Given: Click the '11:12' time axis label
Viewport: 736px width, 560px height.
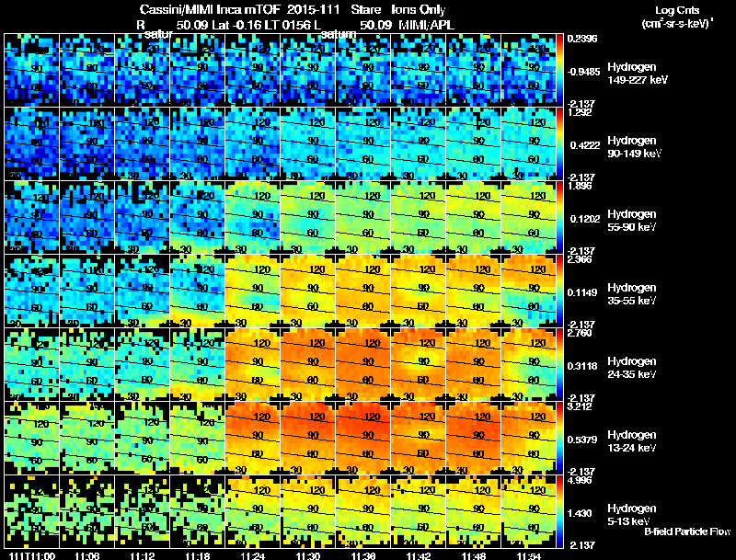Looking at the screenshot, I should [x=143, y=556].
